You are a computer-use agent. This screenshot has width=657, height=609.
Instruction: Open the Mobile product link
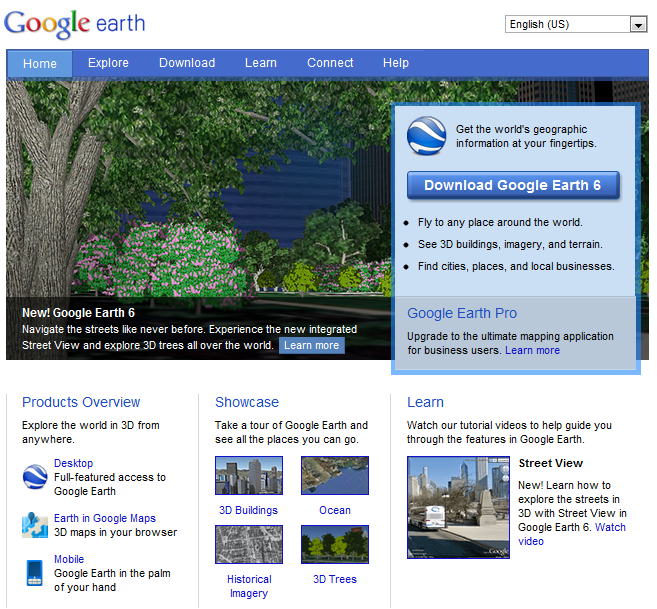69,559
